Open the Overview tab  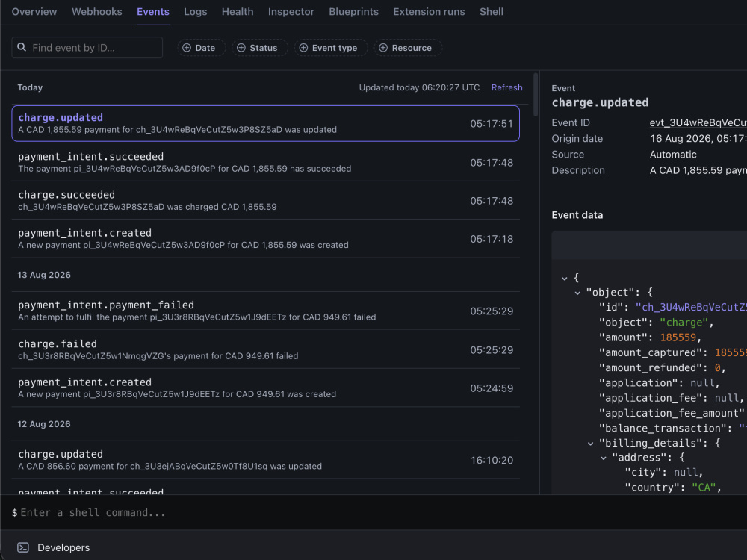click(34, 12)
